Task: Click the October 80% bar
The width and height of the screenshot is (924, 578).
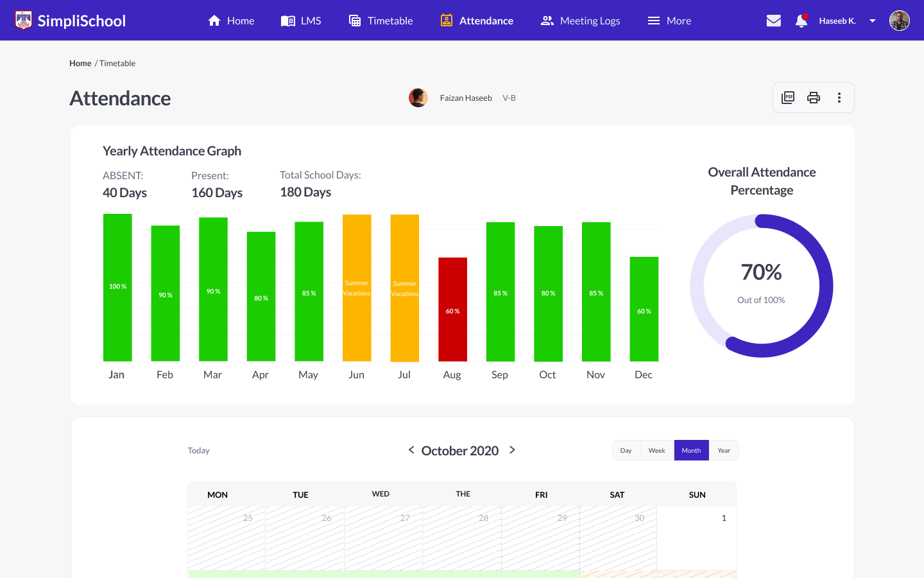Action: coord(548,293)
